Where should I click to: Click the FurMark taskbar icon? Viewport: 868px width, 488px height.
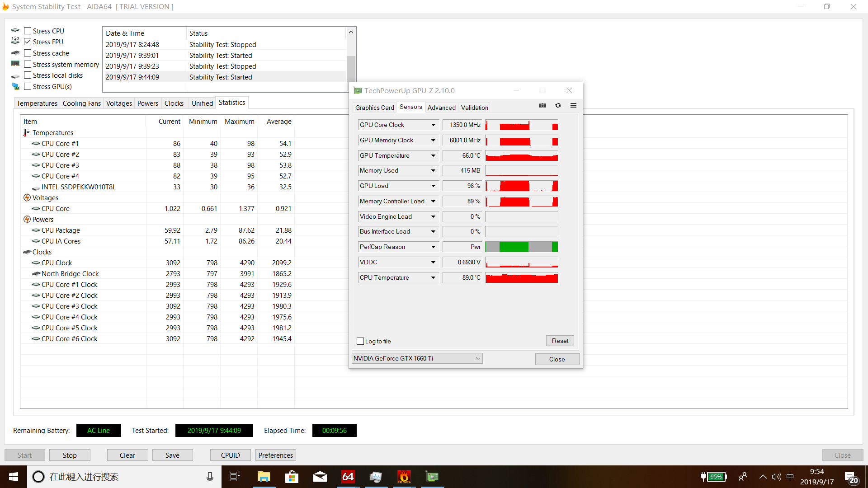tap(404, 477)
